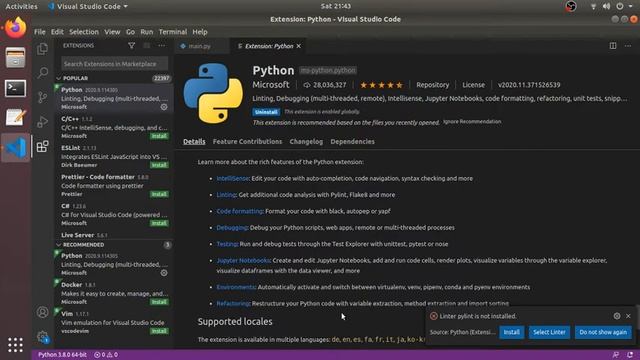Open the extension License link

coord(473,85)
